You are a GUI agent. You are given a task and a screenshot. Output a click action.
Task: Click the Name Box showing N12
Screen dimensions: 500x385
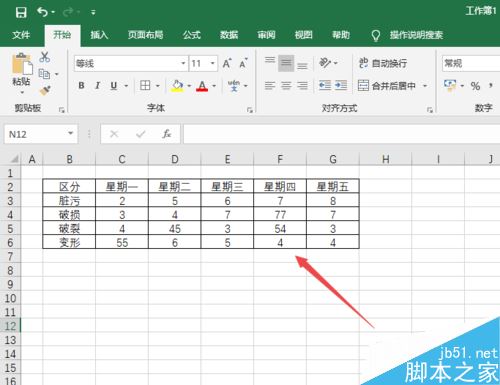41,134
